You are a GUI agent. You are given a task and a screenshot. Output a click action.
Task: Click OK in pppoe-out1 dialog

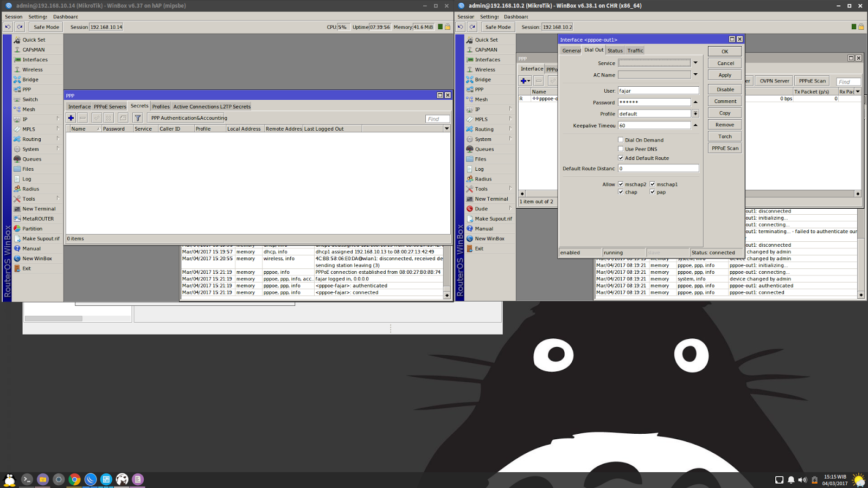click(725, 52)
